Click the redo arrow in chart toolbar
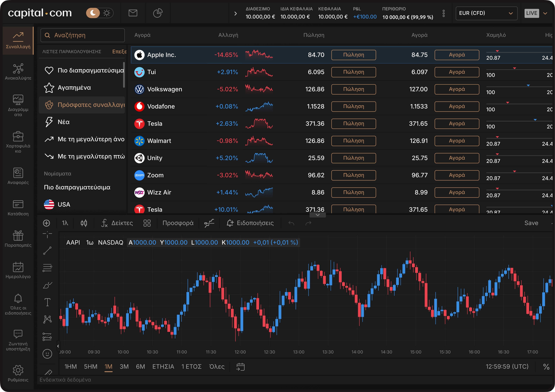This screenshot has width=555, height=392. click(x=309, y=223)
